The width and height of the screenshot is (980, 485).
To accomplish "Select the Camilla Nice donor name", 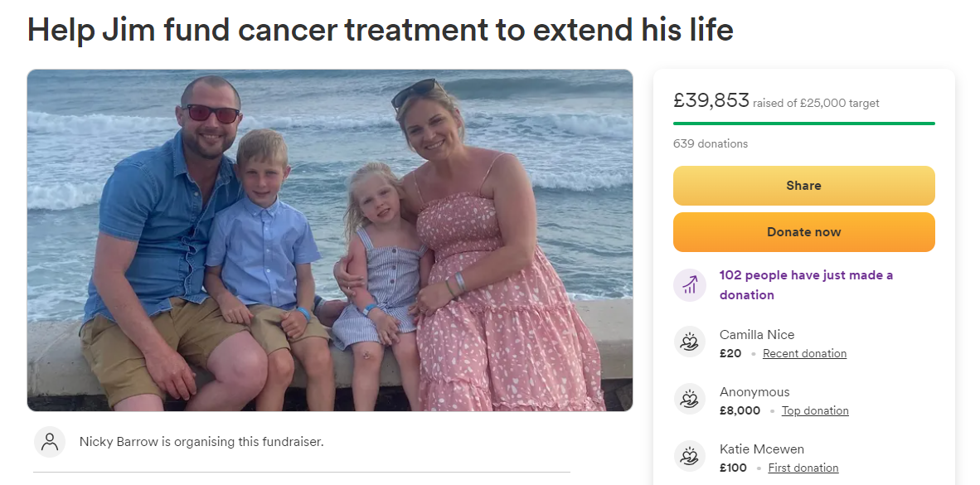I will 756,335.
